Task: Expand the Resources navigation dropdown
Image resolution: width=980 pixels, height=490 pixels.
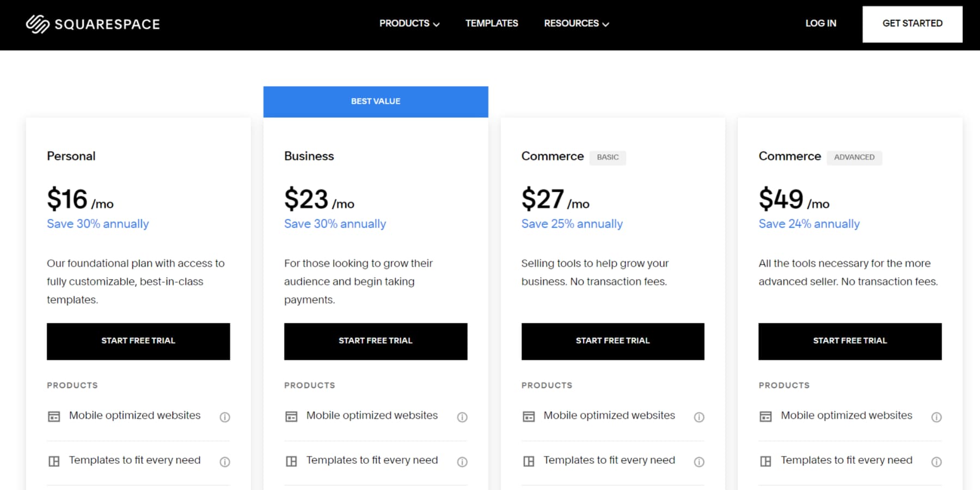Action: click(576, 23)
